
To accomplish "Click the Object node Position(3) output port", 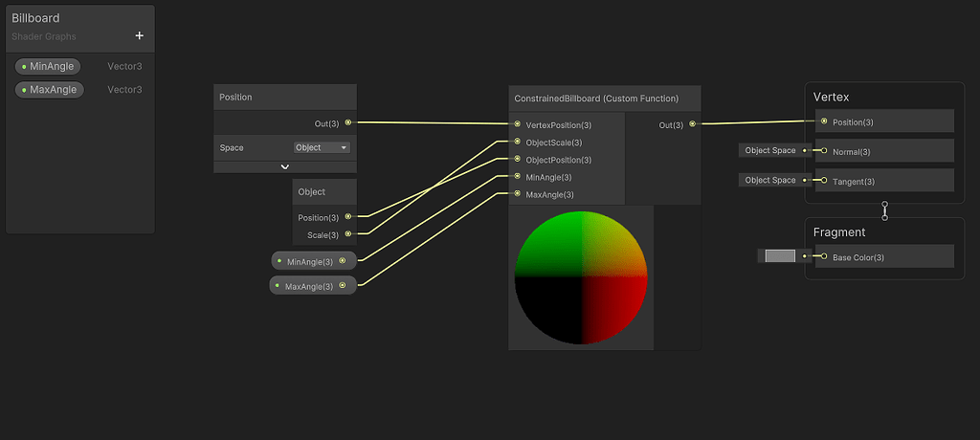I will coord(347,217).
